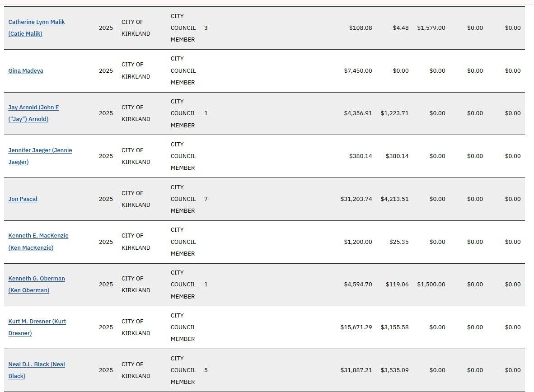
Task: Open the Neal D.L. Black candidate link
Action: point(37,370)
